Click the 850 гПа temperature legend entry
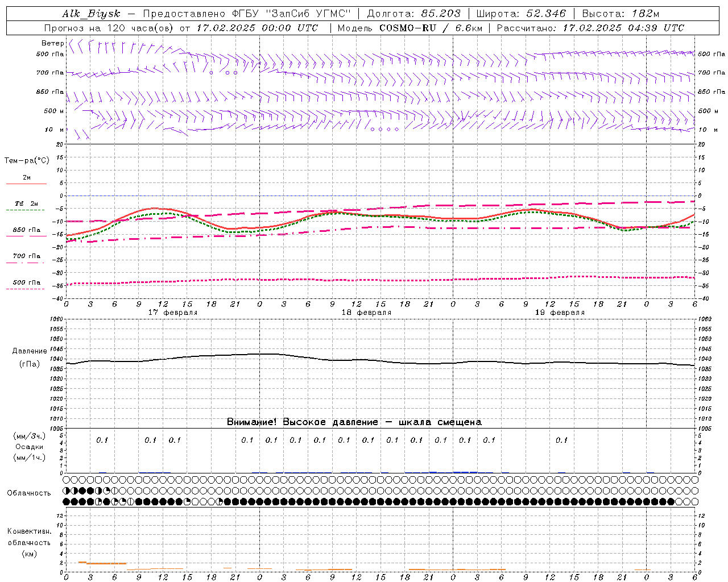728x582 pixels. pos(27,230)
